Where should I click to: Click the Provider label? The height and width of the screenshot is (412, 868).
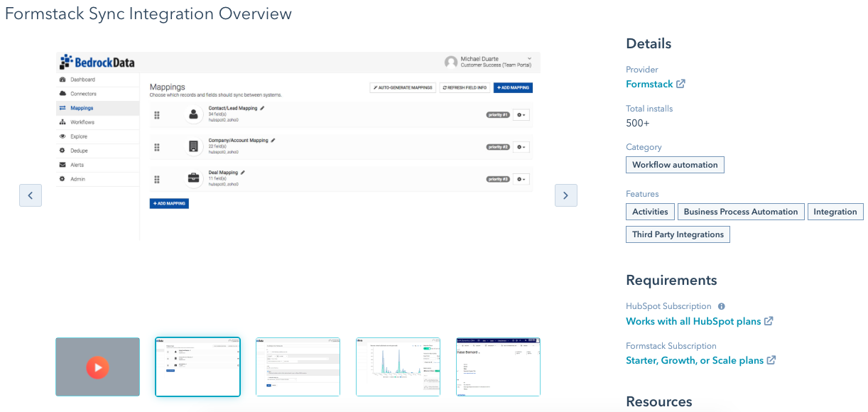(x=642, y=70)
